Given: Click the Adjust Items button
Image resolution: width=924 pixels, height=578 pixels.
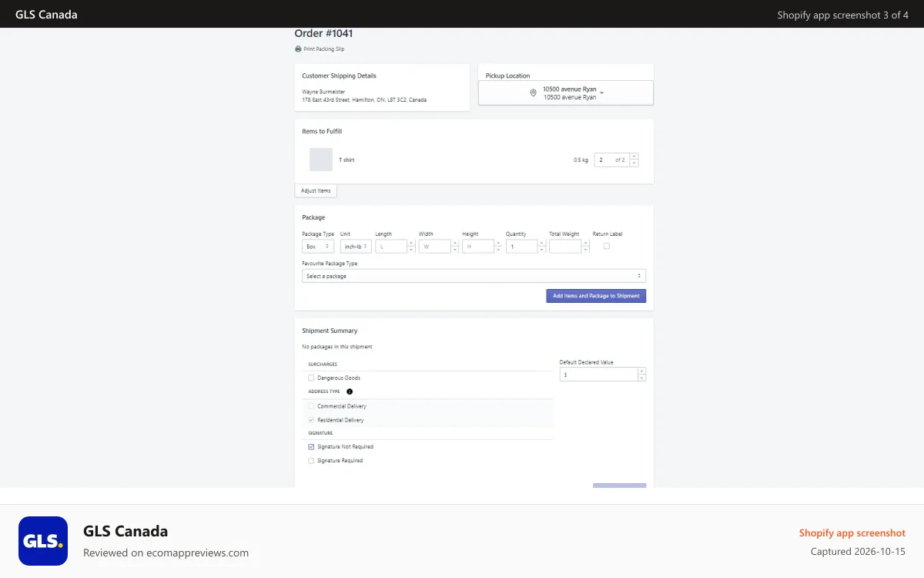Looking at the screenshot, I should coord(316,190).
